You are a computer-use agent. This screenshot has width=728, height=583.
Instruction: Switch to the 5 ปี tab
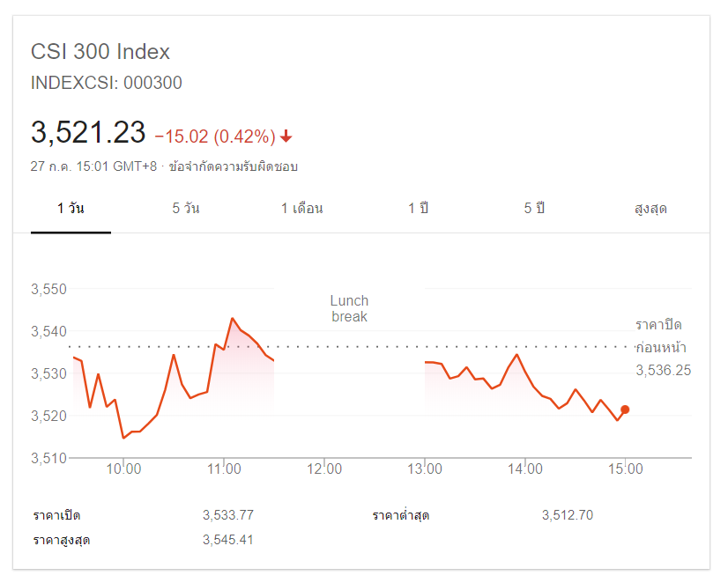[534, 209]
